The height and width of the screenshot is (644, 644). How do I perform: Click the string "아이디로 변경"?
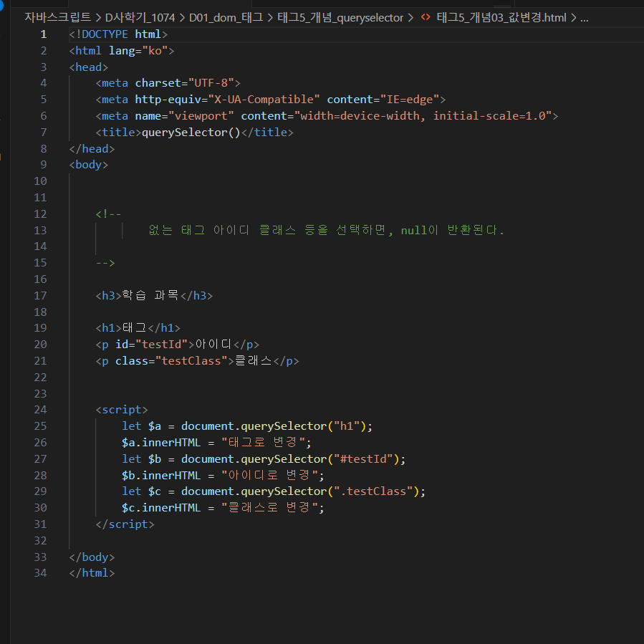coord(270,475)
